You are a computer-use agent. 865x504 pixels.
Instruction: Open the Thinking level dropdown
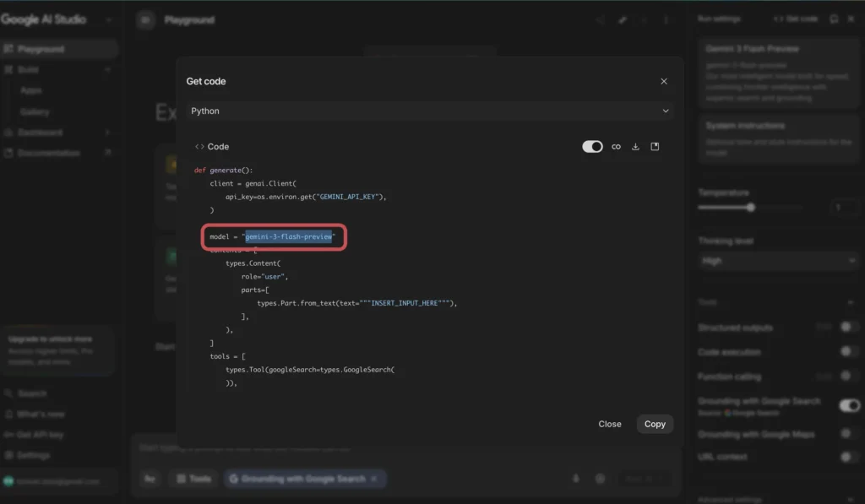(778, 261)
